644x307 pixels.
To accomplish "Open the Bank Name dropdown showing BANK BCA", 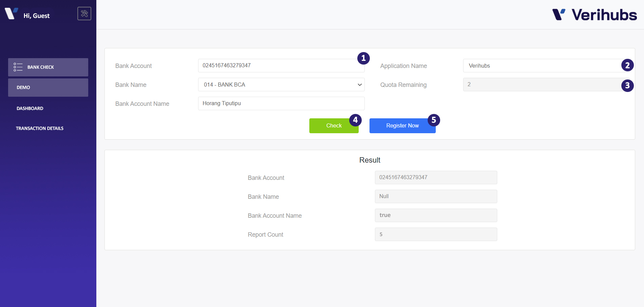I will point(281,85).
